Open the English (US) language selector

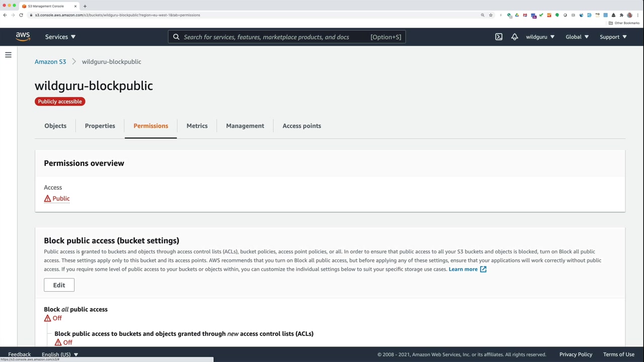60,354
